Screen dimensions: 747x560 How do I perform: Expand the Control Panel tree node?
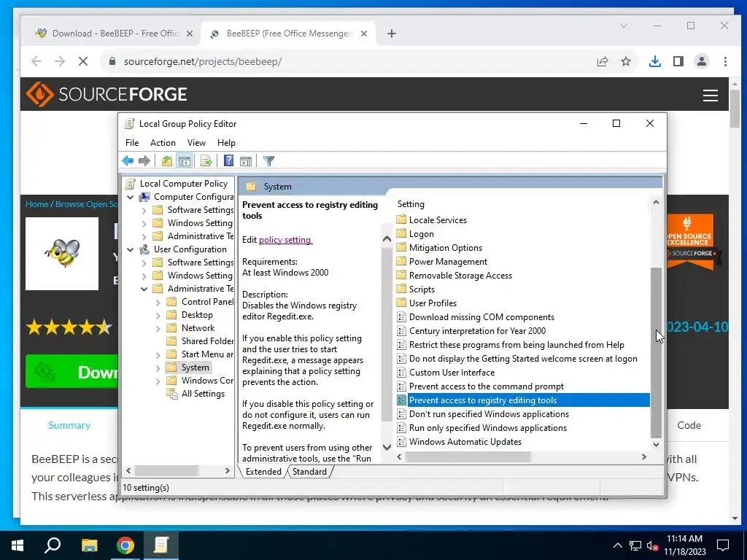click(x=158, y=302)
